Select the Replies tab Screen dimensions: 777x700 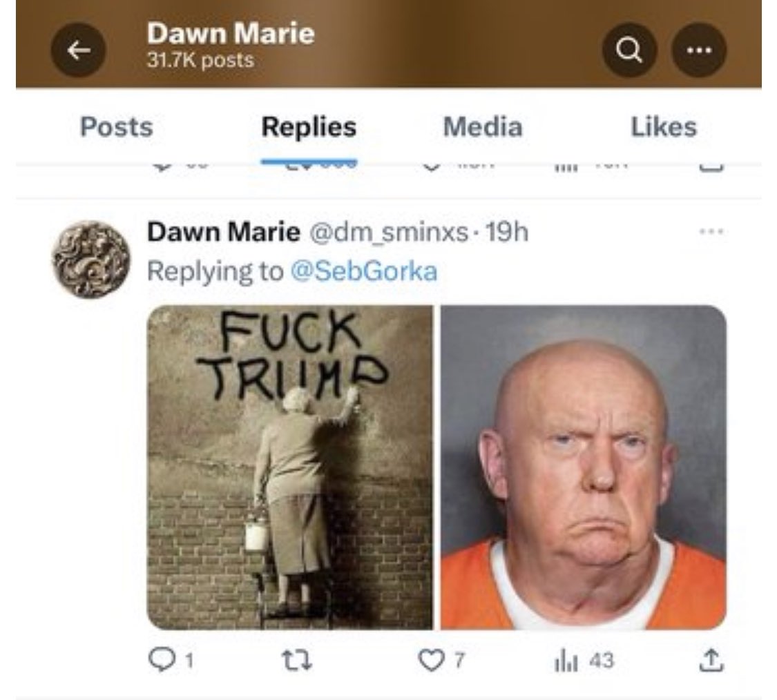coord(309,127)
